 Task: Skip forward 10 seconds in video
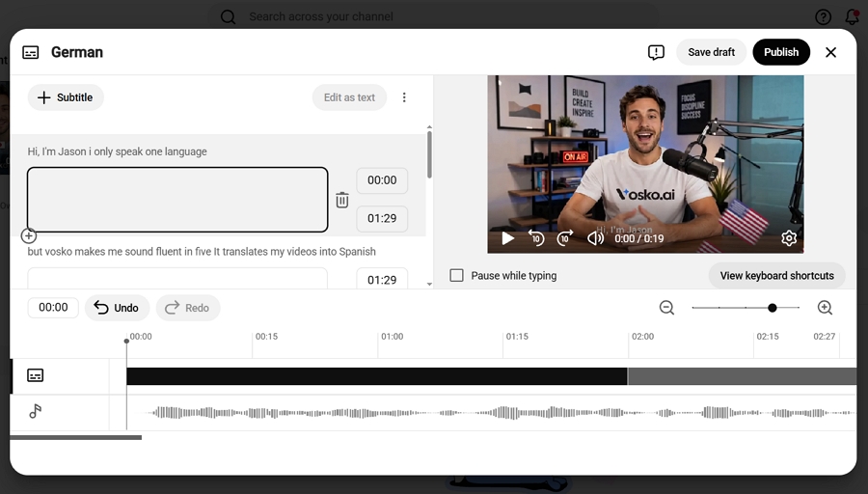point(564,238)
